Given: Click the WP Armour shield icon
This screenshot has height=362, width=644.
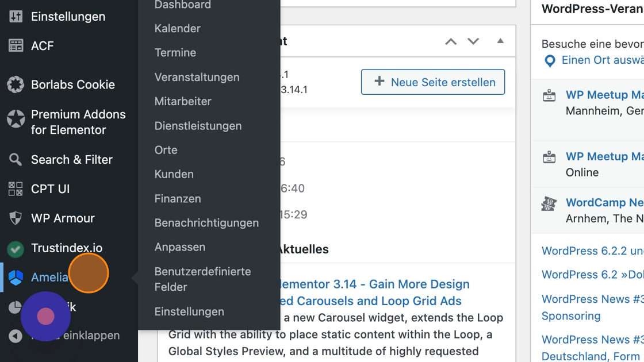Looking at the screenshot, I should click(16, 218).
